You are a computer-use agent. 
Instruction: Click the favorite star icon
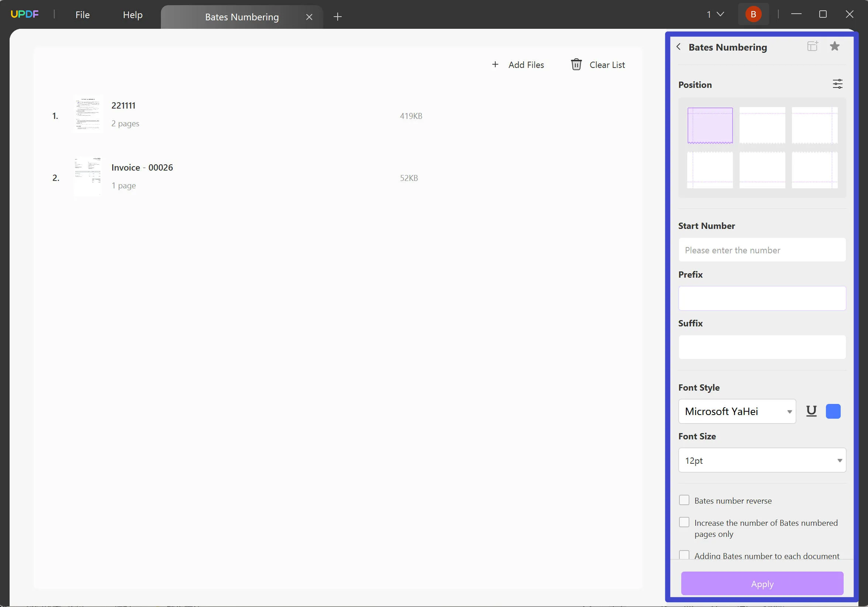pyautogui.click(x=835, y=46)
